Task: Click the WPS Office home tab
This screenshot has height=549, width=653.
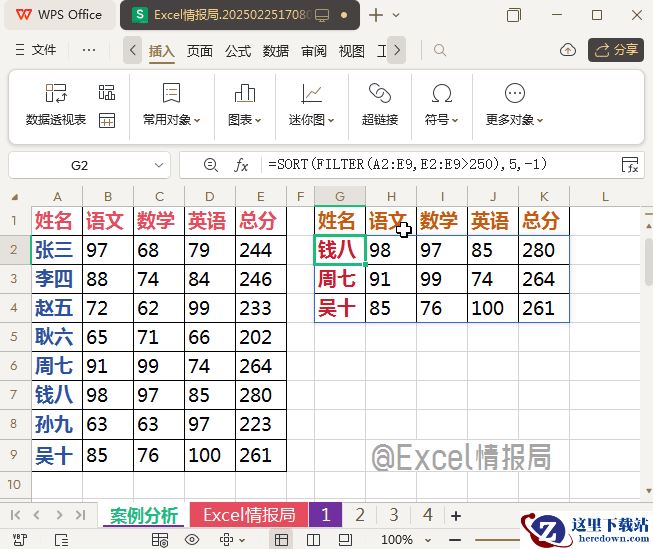Action: (59, 15)
